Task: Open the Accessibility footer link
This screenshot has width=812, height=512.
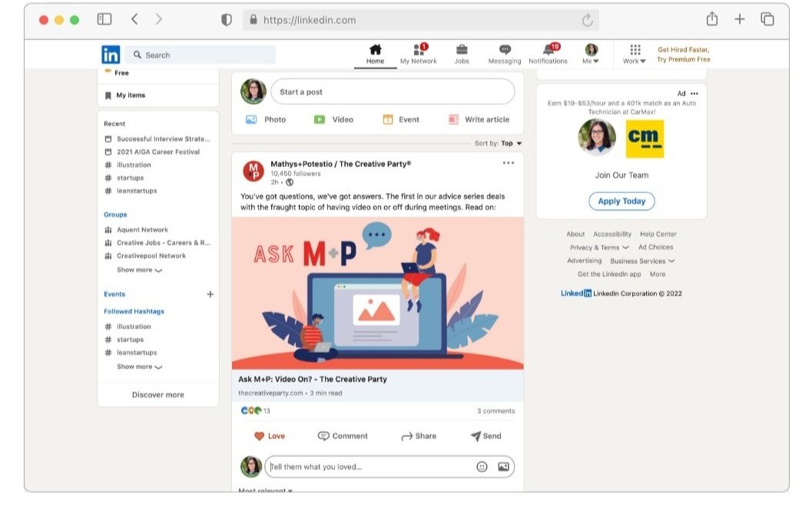Action: coord(612,234)
